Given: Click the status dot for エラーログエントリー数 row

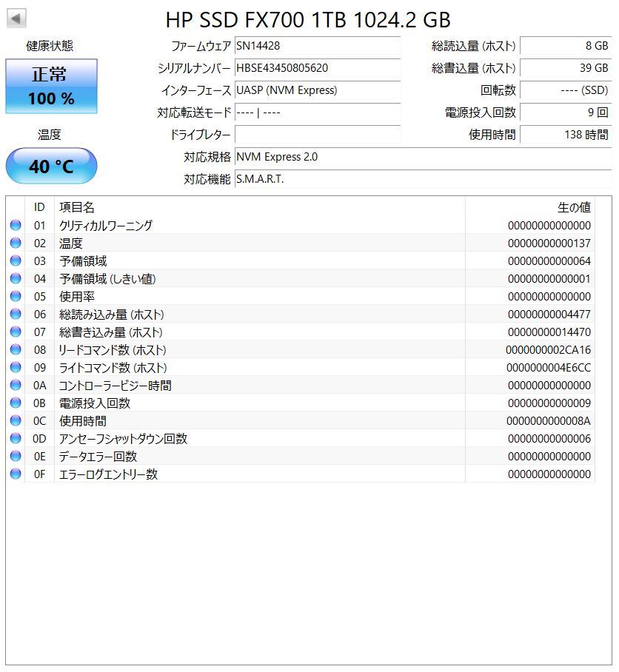Looking at the screenshot, I should click(x=16, y=474).
